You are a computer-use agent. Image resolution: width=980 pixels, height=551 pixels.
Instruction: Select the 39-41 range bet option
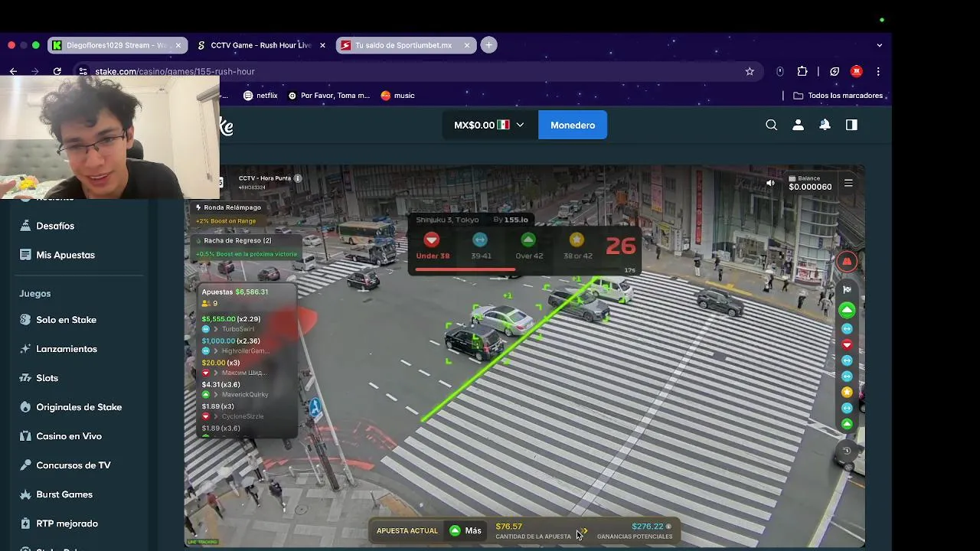480,246
